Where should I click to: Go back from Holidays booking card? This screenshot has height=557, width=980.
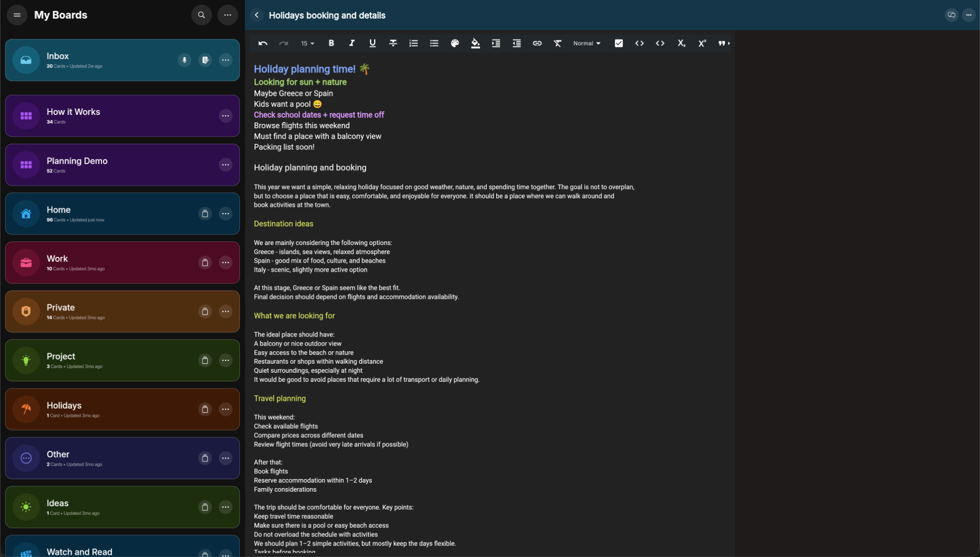tap(257, 15)
